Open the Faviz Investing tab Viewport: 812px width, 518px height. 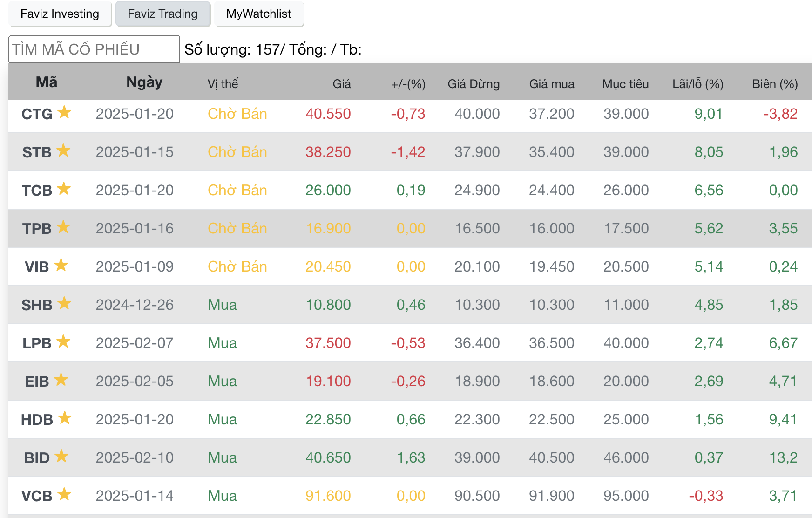[x=60, y=14]
